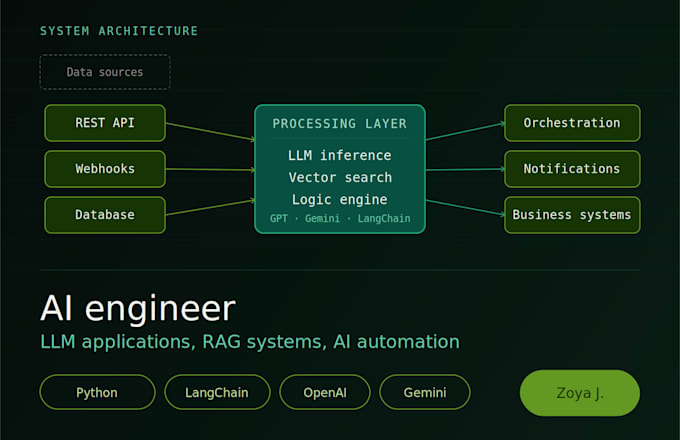This screenshot has width=680, height=440.
Task: Click the SYSTEM ARCHITECTURE title
Action: tap(119, 31)
